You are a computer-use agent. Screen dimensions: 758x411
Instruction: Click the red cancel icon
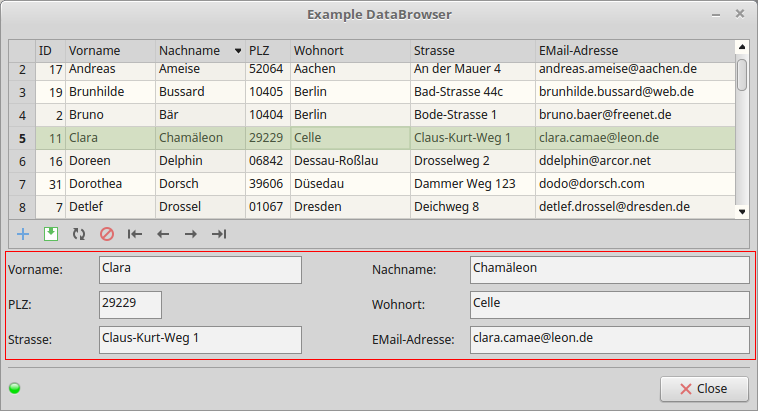point(107,234)
